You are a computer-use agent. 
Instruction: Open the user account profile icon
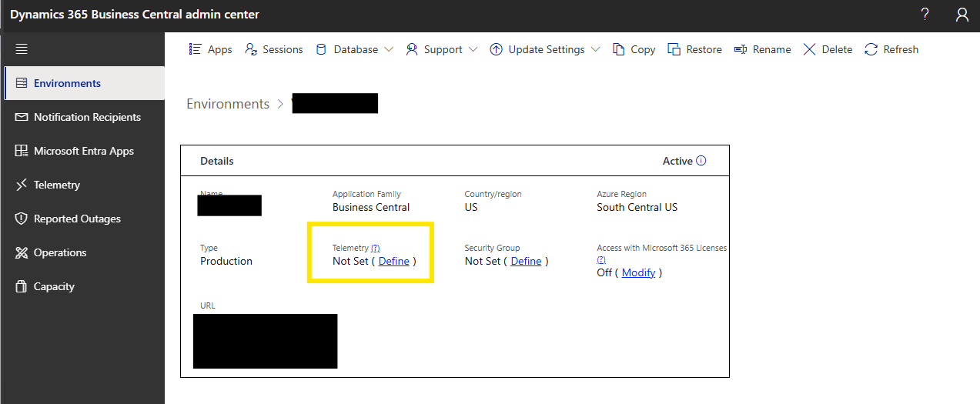pyautogui.click(x=962, y=15)
